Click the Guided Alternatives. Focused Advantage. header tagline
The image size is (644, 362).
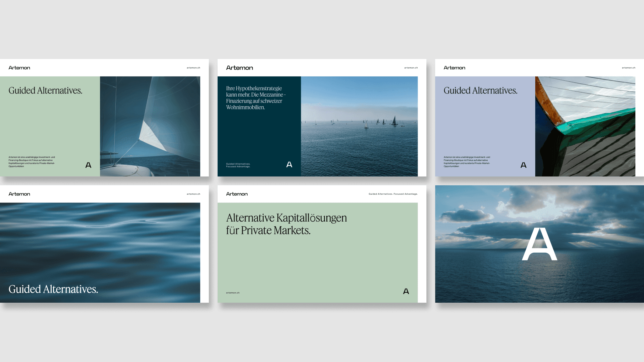pos(393,194)
